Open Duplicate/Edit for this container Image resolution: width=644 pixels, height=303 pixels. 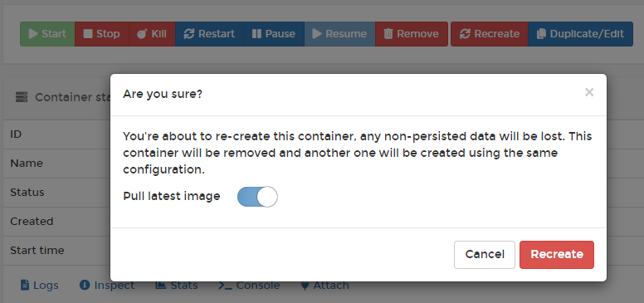pyautogui.click(x=580, y=34)
